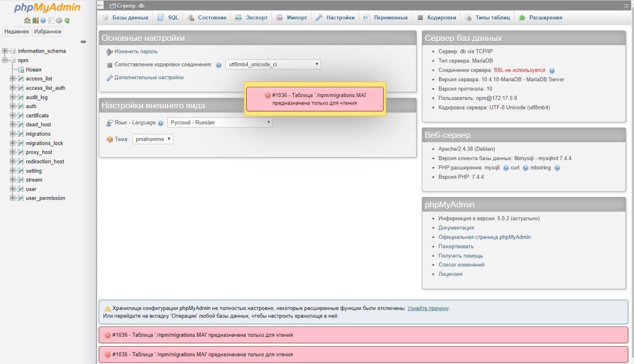Image resolution: width=634 pixels, height=364 pixels.
Task: Click the wrench icon beside Дополнительные настройки
Action: 110,78
